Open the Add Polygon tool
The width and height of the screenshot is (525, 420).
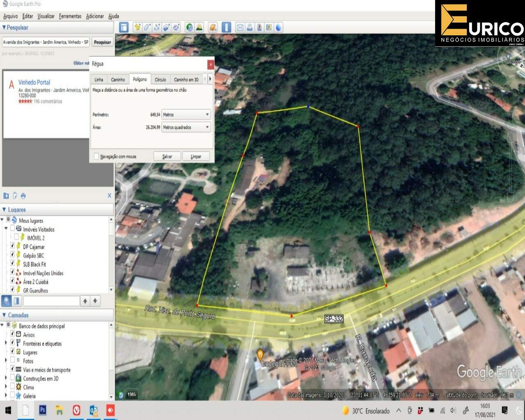147,27
